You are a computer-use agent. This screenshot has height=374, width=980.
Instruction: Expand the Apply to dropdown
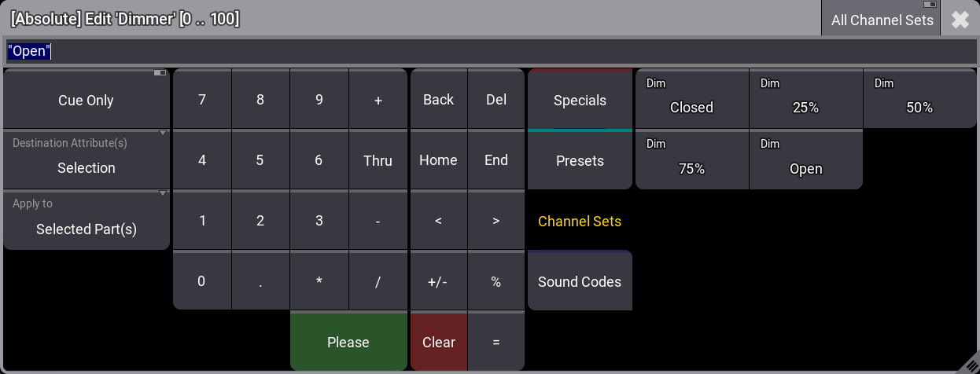87,221
